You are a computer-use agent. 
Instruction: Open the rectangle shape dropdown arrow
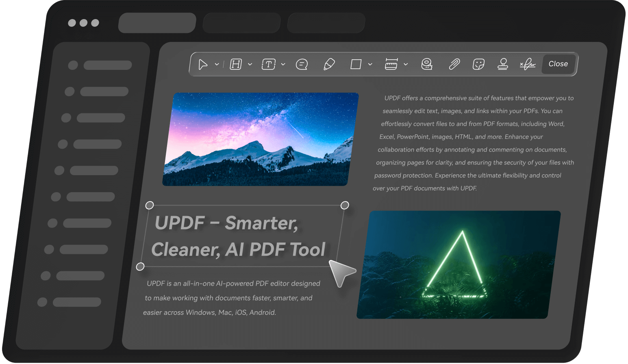pos(370,64)
